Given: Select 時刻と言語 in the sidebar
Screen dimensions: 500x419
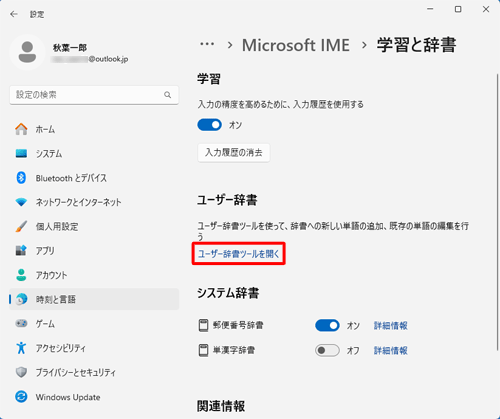Looking at the screenshot, I should (x=94, y=299).
